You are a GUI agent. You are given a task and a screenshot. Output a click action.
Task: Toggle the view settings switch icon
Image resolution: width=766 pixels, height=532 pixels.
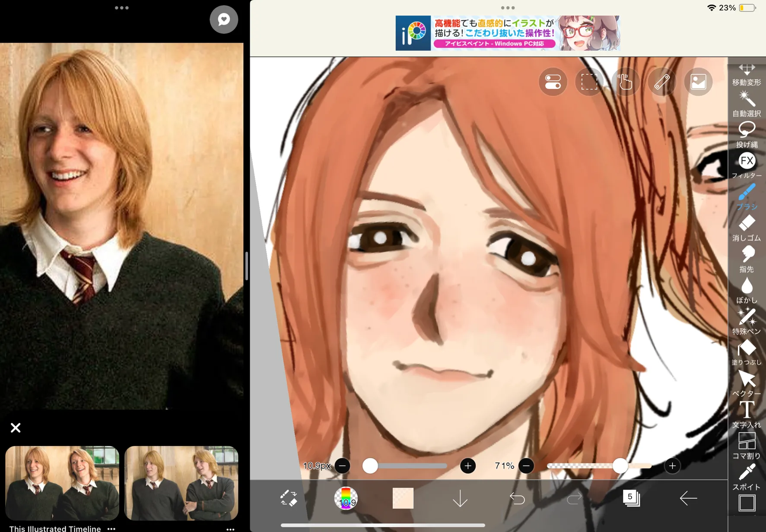[x=553, y=82]
